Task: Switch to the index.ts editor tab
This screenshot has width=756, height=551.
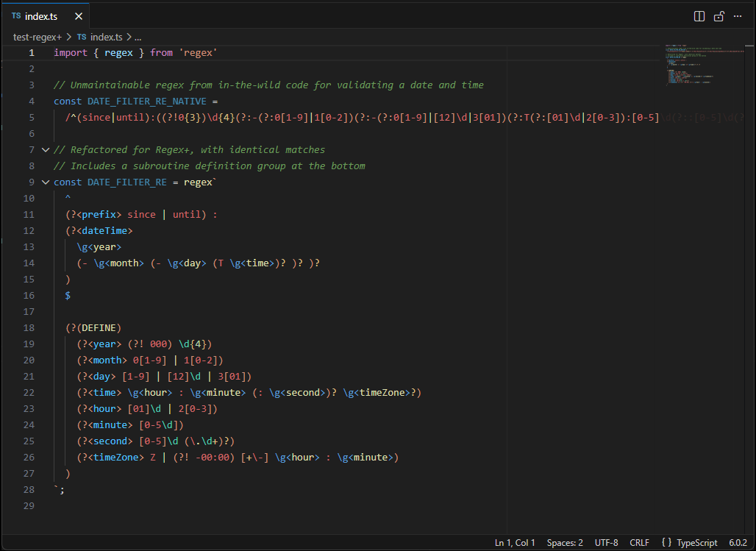Action: pos(40,15)
